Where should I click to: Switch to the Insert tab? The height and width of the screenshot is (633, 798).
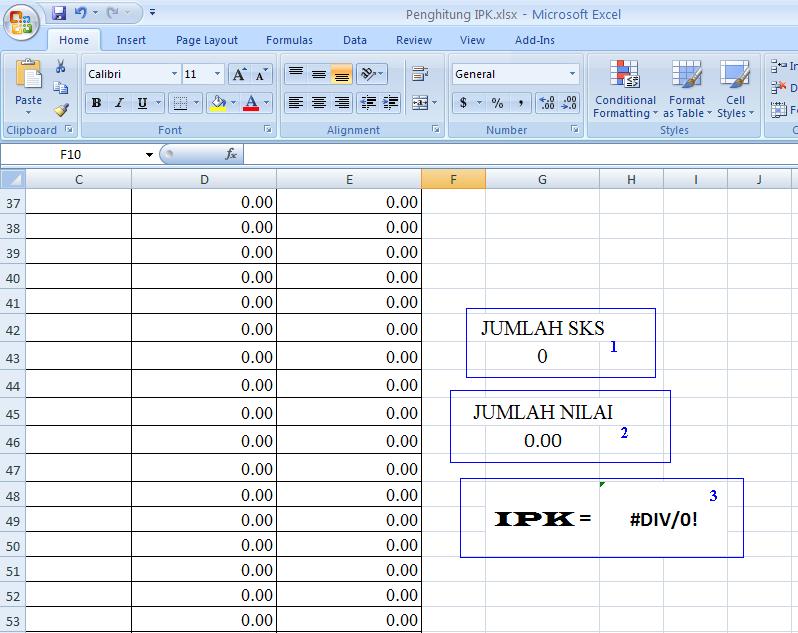pyautogui.click(x=131, y=40)
